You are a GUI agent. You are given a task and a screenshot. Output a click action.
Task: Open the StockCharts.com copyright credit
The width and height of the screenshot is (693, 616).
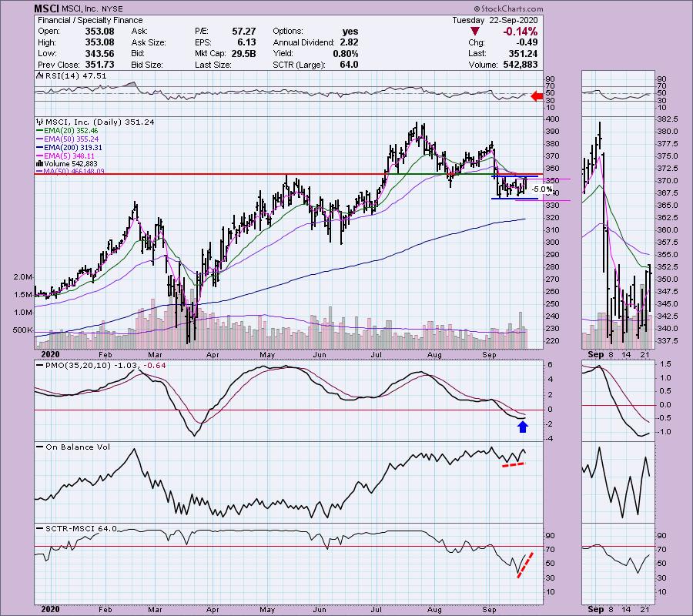pyautogui.click(x=508, y=8)
